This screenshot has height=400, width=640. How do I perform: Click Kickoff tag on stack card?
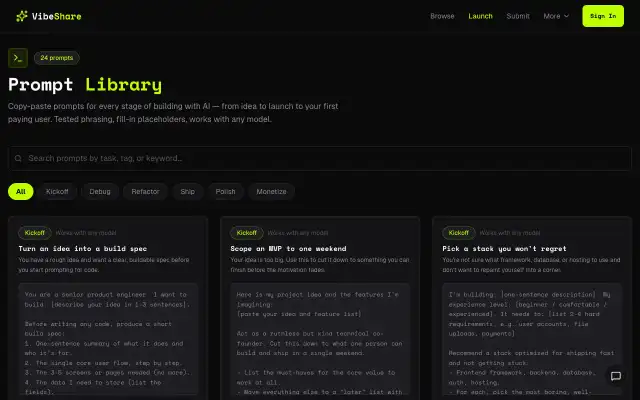458,233
